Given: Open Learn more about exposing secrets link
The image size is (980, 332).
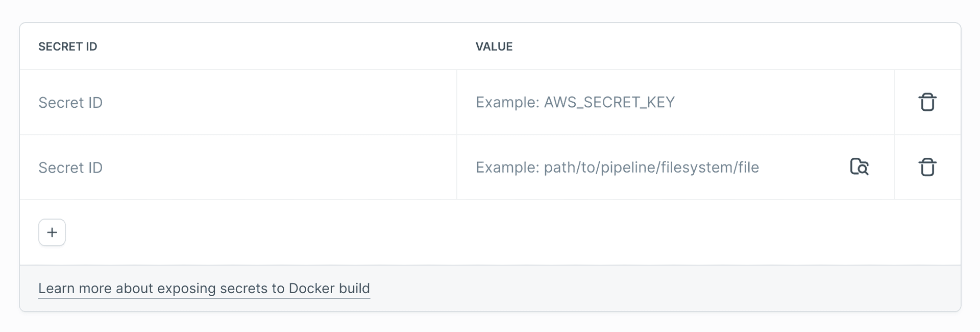Looking at the screenshot, I should pyautogui.click(x=204, y=288).
